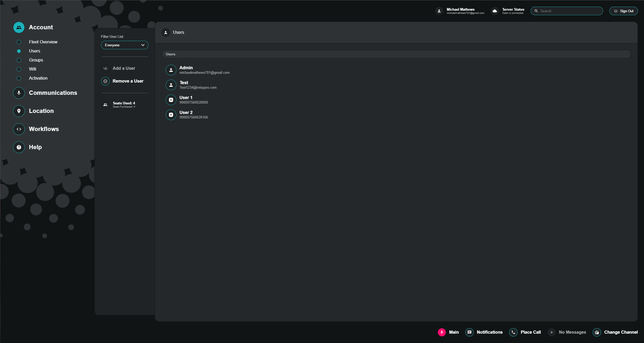Go to the Activation menu item

[38, 78]
